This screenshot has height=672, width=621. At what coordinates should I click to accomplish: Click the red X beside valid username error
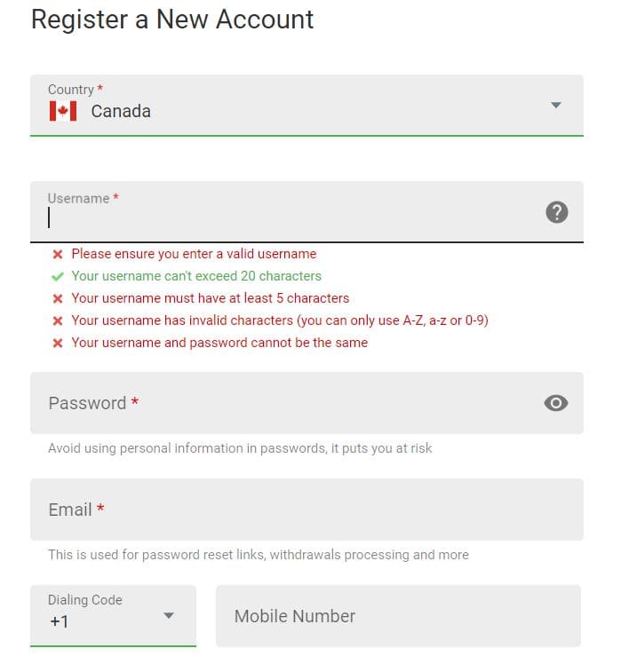pyautogui.click(x=58, y=254)
